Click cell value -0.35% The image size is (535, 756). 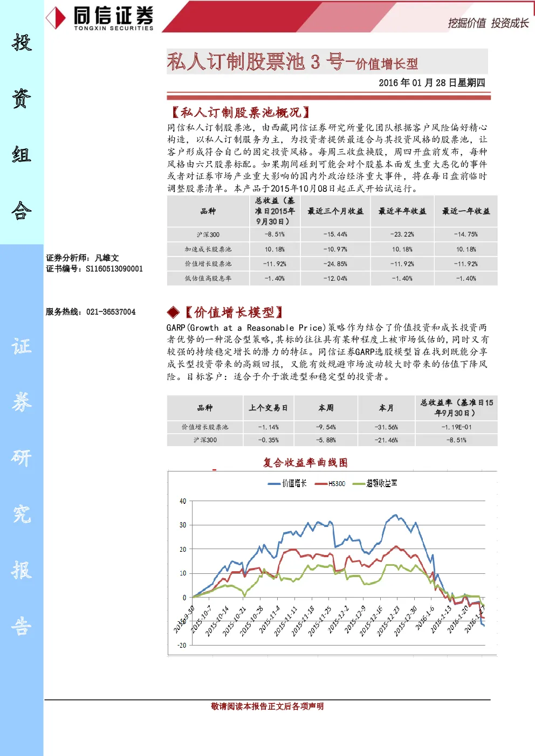(268, 440)
